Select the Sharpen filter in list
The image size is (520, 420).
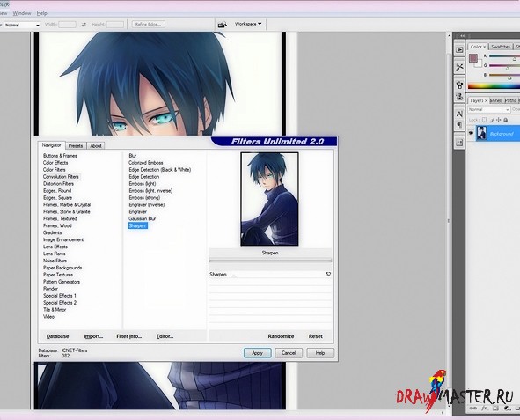(137, 225)
